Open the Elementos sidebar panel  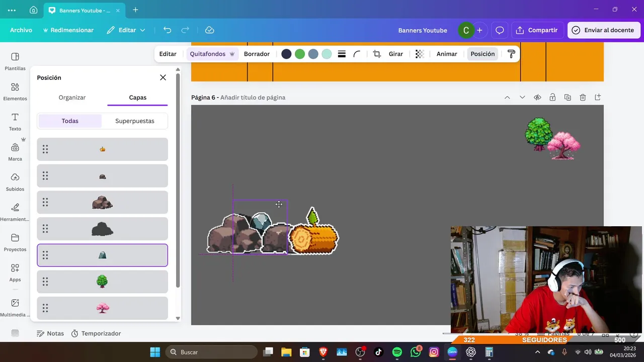click(15, 92)
